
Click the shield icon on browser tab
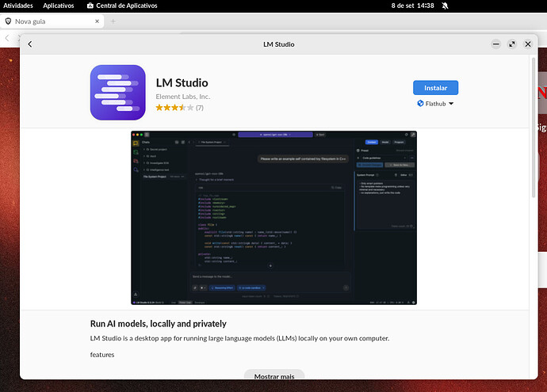click(x=8, y=21)
